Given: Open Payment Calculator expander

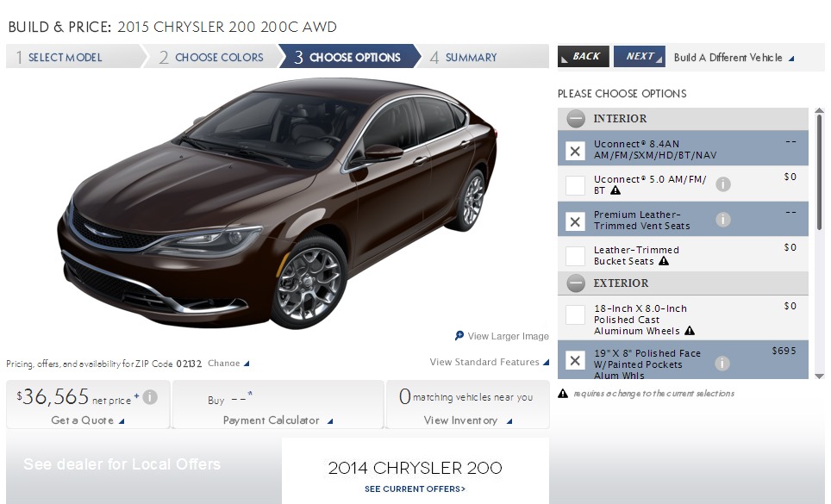Looking at the screenshot, I should pos(278,421).
